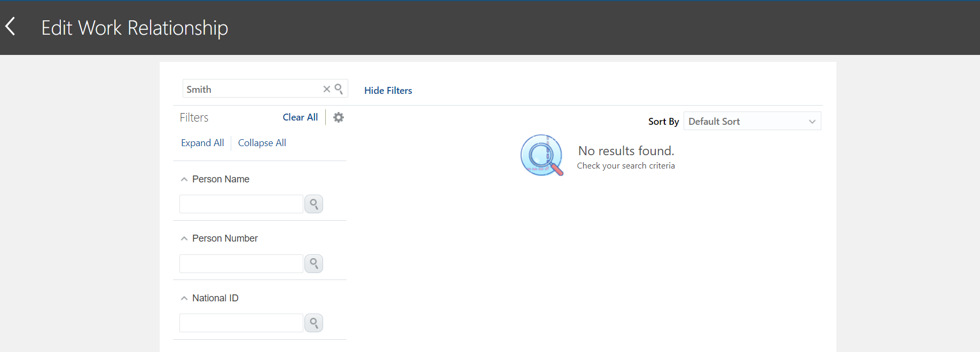
Task: Open filter settings via the gear icon
Action: (x=339, y=117)
